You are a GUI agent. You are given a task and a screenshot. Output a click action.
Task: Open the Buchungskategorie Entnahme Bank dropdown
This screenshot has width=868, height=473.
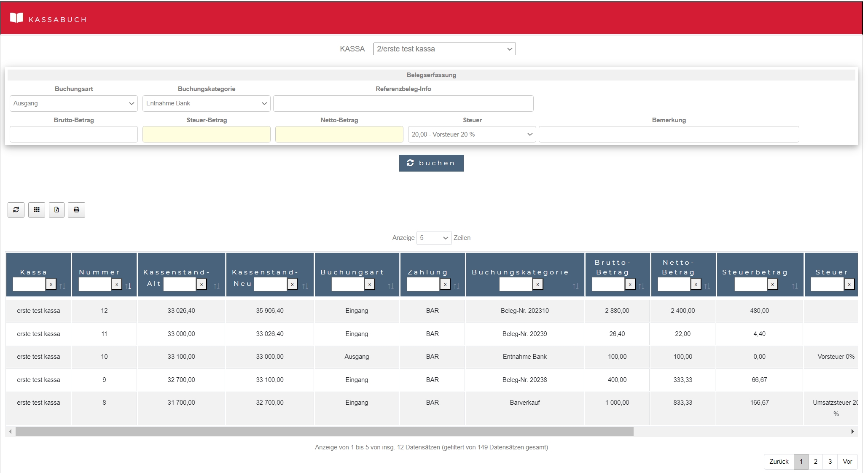[206, 103]
